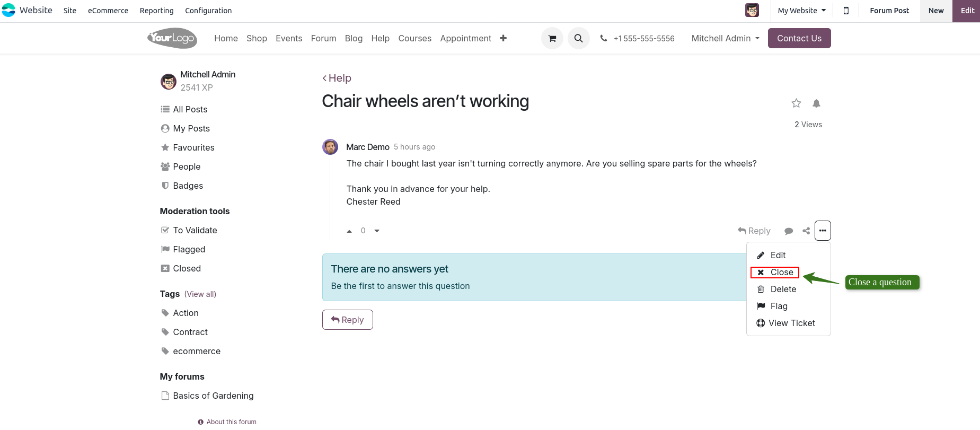Click the plus icon in navigation menu
980x430 pixels.
(x=503, y=38)
